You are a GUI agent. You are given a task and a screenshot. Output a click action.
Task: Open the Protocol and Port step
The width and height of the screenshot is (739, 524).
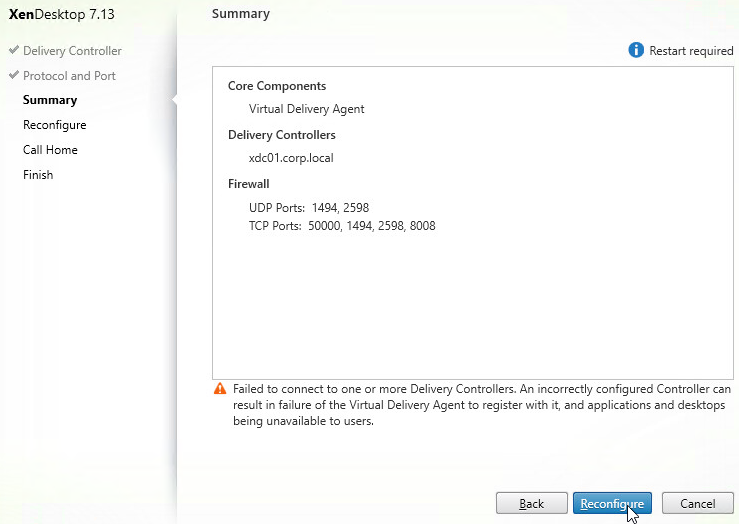pyautogui.click(x=69, y=76)
